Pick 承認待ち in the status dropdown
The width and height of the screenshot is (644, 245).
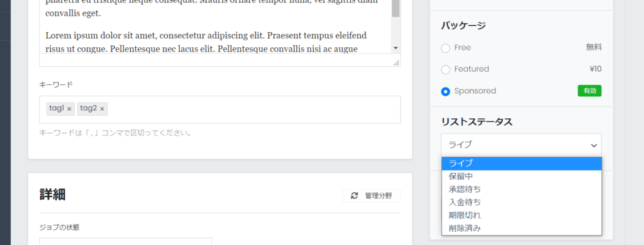[521, 190]
